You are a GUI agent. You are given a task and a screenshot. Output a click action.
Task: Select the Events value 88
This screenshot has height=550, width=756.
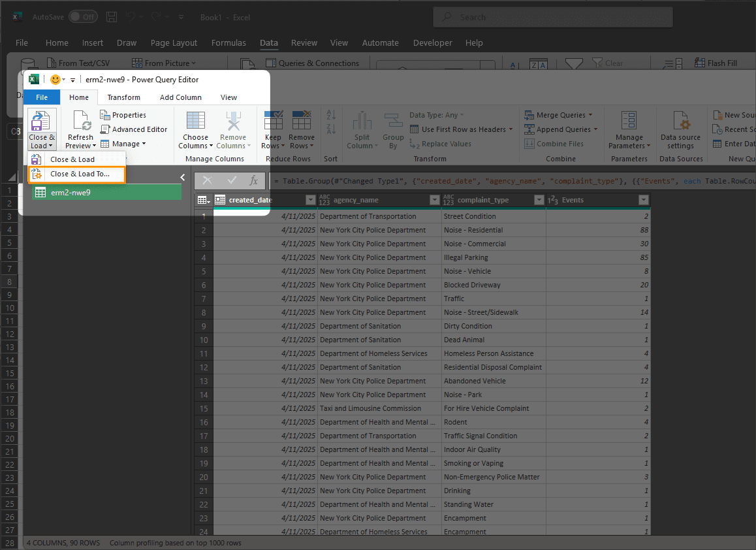[598, 230]
